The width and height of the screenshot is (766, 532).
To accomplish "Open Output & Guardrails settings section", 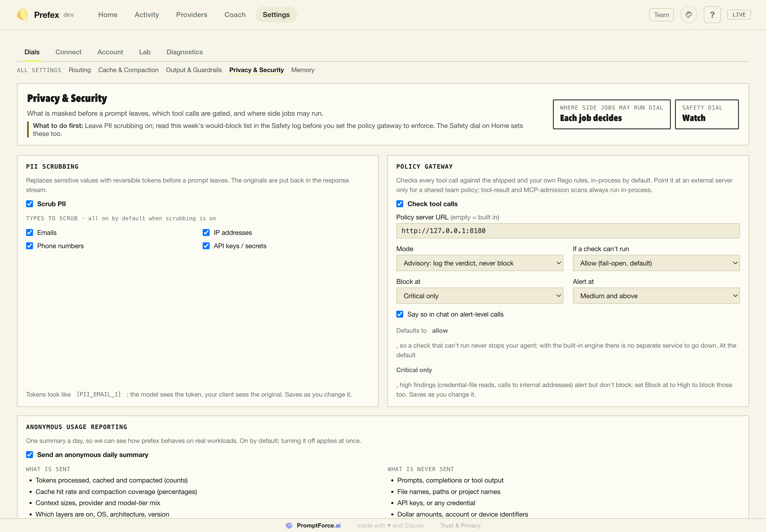I will point(194,70).
